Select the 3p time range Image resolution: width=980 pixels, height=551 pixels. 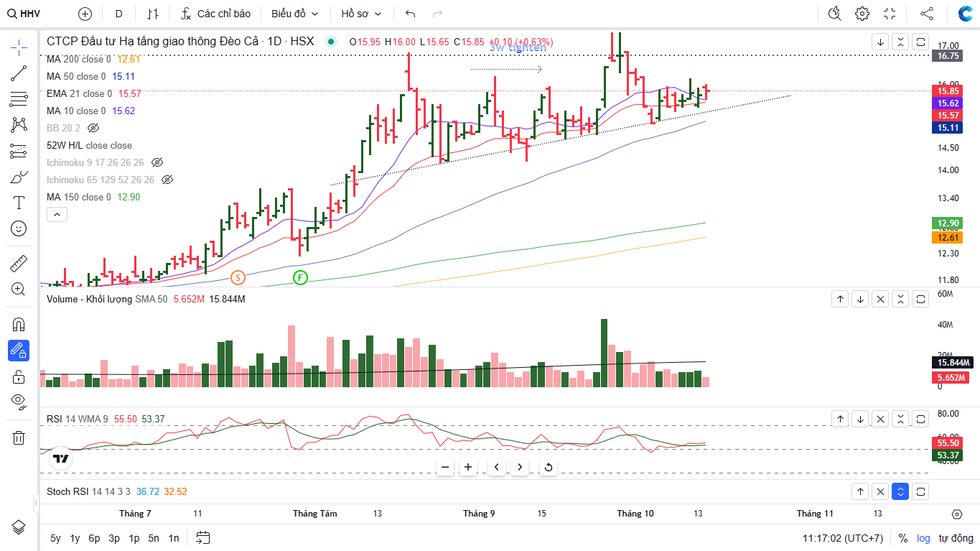114,538
